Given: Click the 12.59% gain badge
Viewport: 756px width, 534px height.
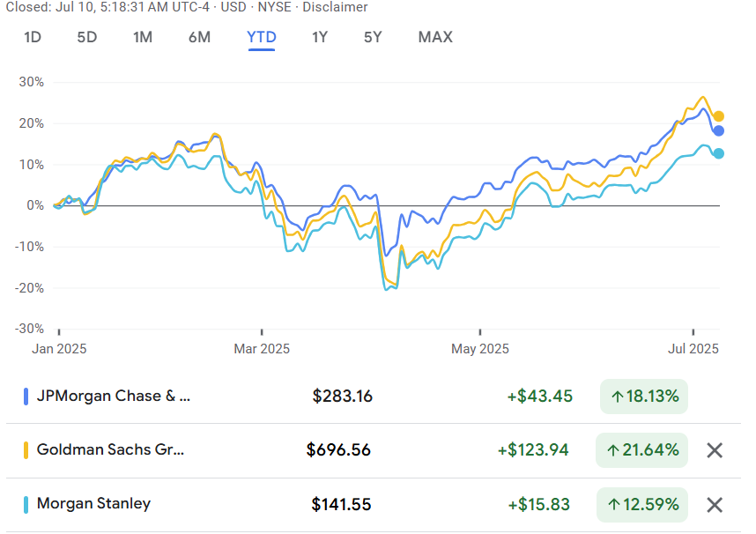Looking at the screenshot, I should click(642, 505).
